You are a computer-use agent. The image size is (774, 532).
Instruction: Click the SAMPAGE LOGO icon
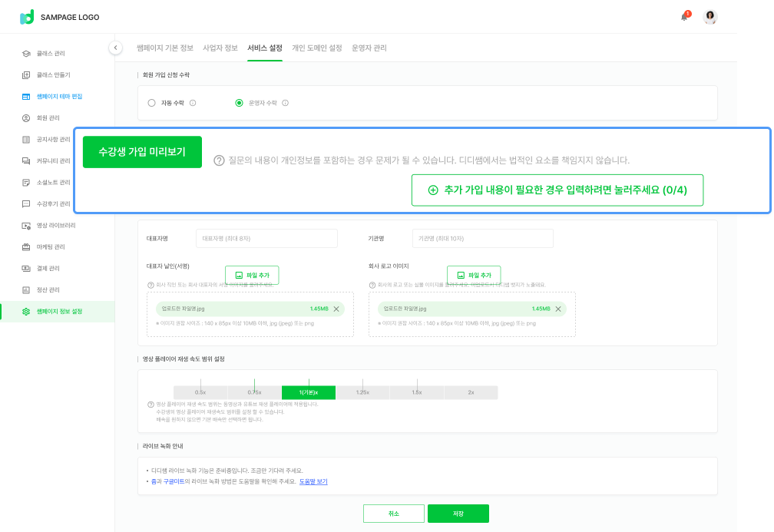pos(27,17)
